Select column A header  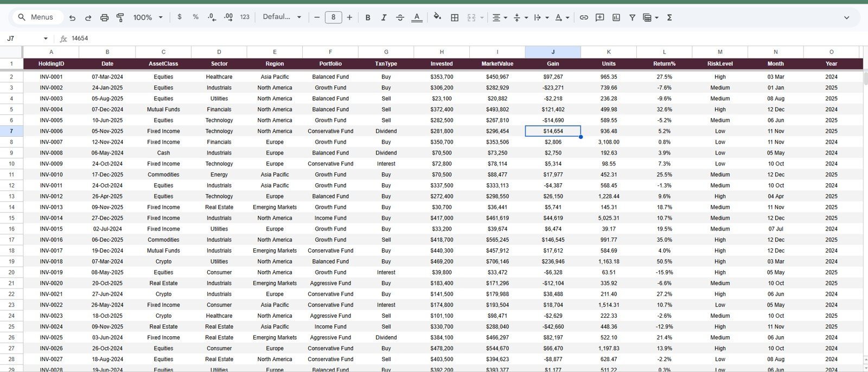coord(51,52)
